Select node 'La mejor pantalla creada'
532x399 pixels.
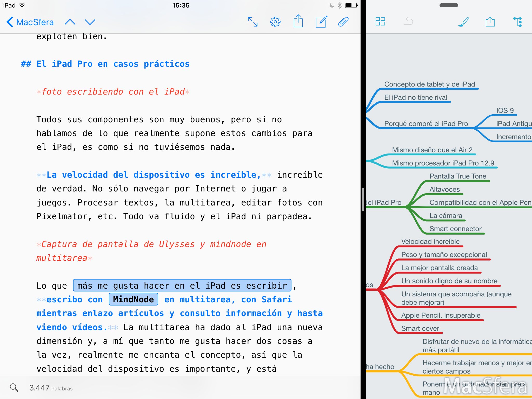440,268
